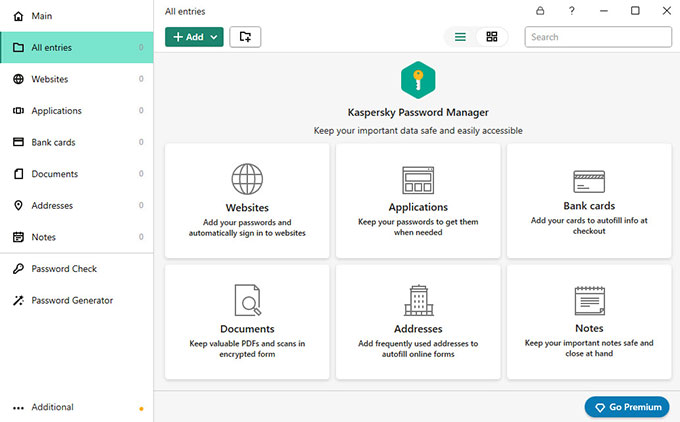Click the window icon on Applications card
This screenshot has height=422, width=680.
418,180
